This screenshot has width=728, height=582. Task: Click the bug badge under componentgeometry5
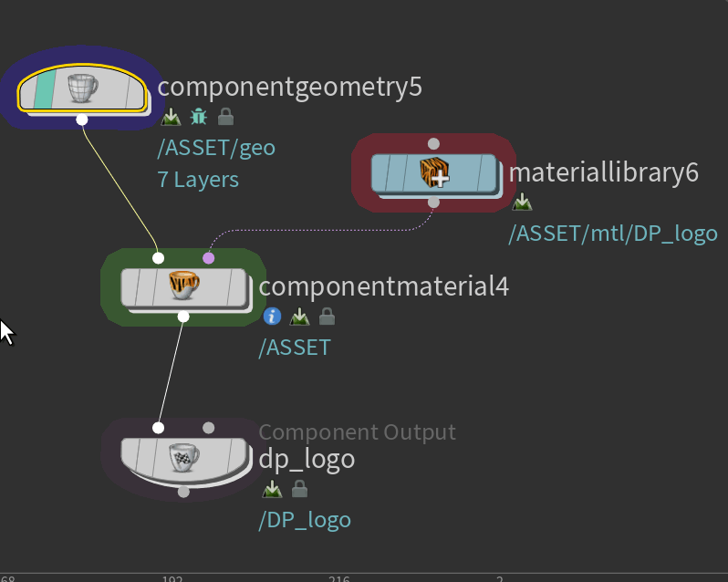(199, 117)
